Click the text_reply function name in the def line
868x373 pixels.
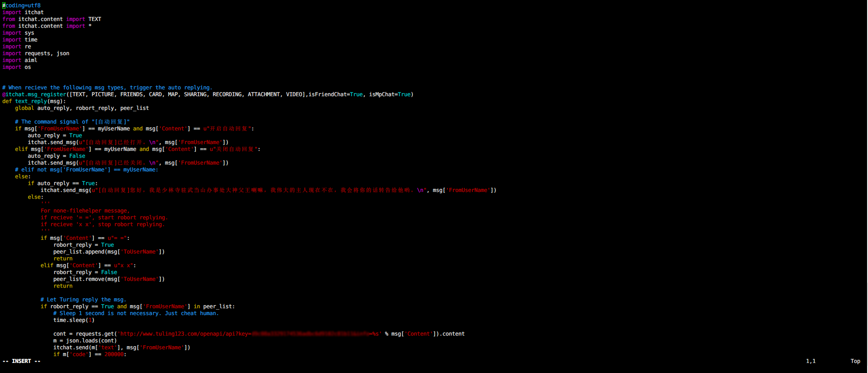31,101
